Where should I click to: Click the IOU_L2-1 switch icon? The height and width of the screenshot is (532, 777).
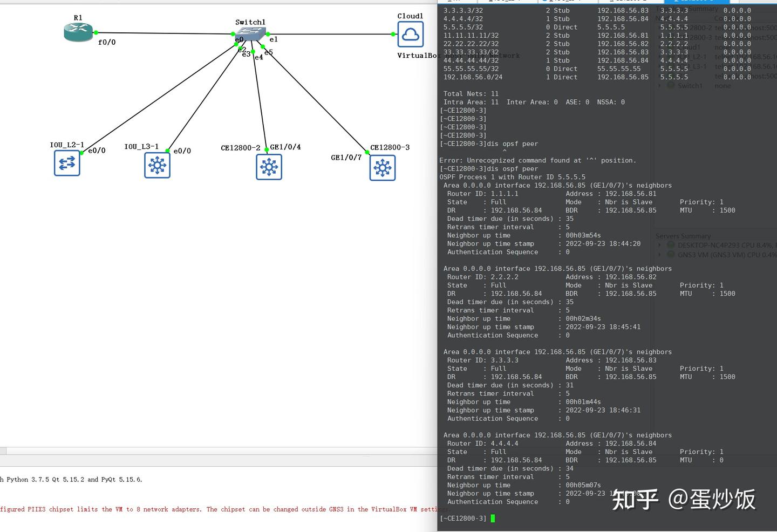[67, 163]
